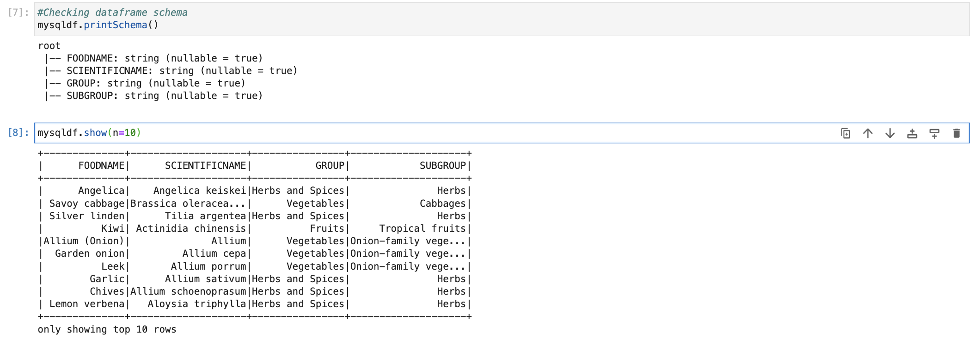Click the FOODNAME column header in the table
This screenshot has height=346, width=980.
[101, 166]
